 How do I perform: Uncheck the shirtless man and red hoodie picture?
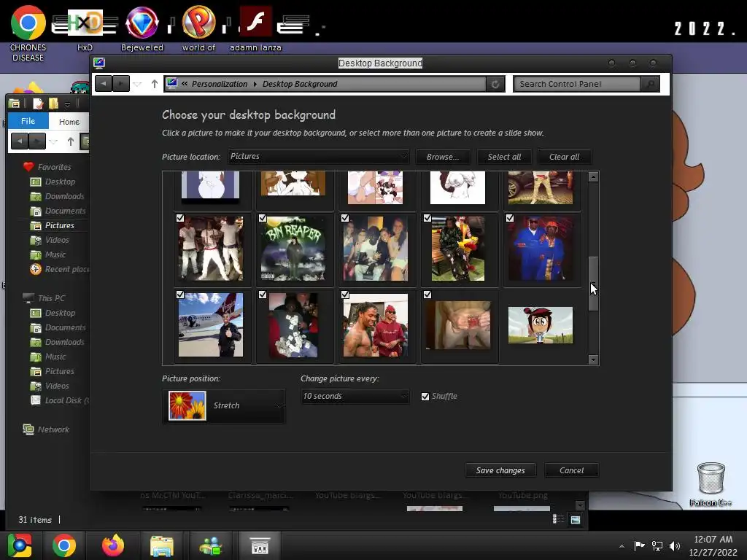[x=345, y=295]
